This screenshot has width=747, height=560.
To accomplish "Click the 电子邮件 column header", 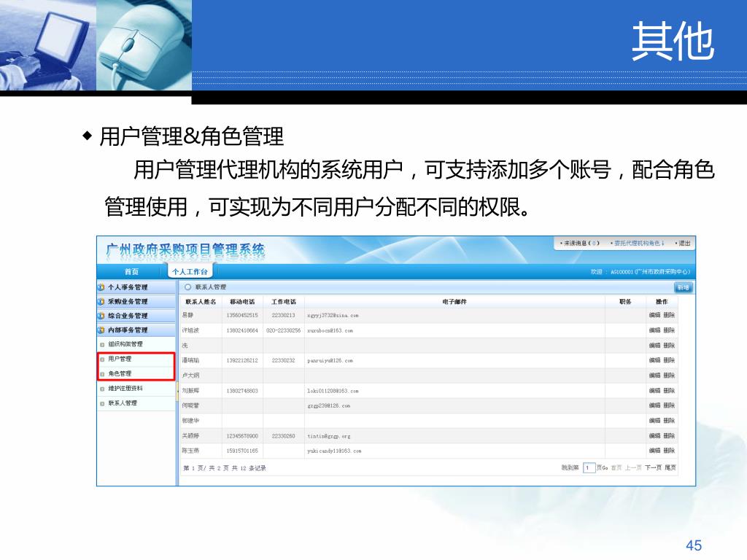I will (x=454, y=301).
